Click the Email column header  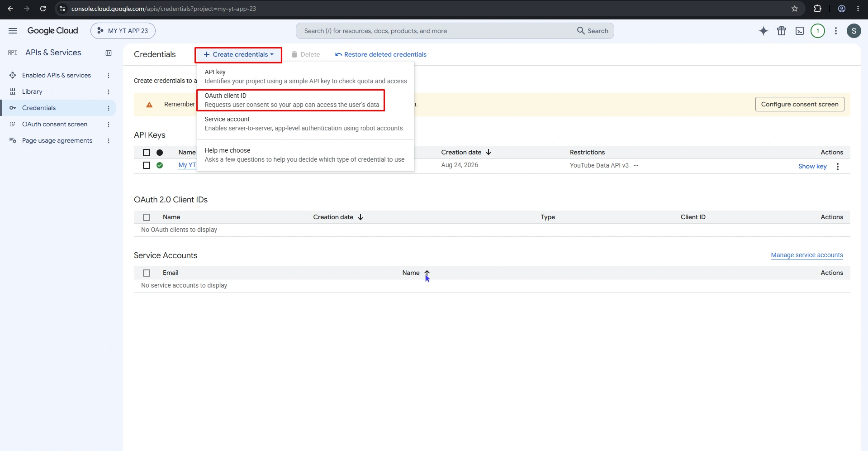pos(171,273)
